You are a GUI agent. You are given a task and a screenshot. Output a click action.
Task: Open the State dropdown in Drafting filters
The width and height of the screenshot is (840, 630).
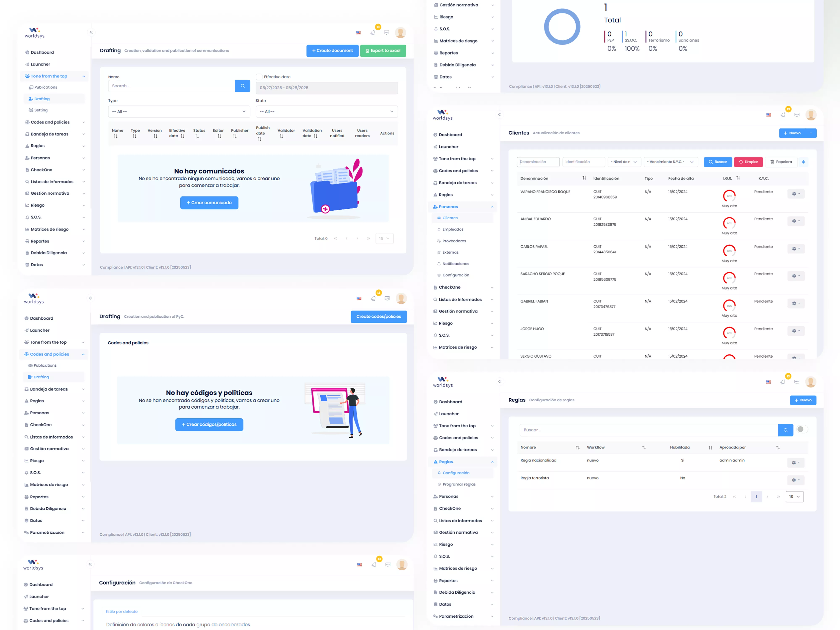point(327,112)
